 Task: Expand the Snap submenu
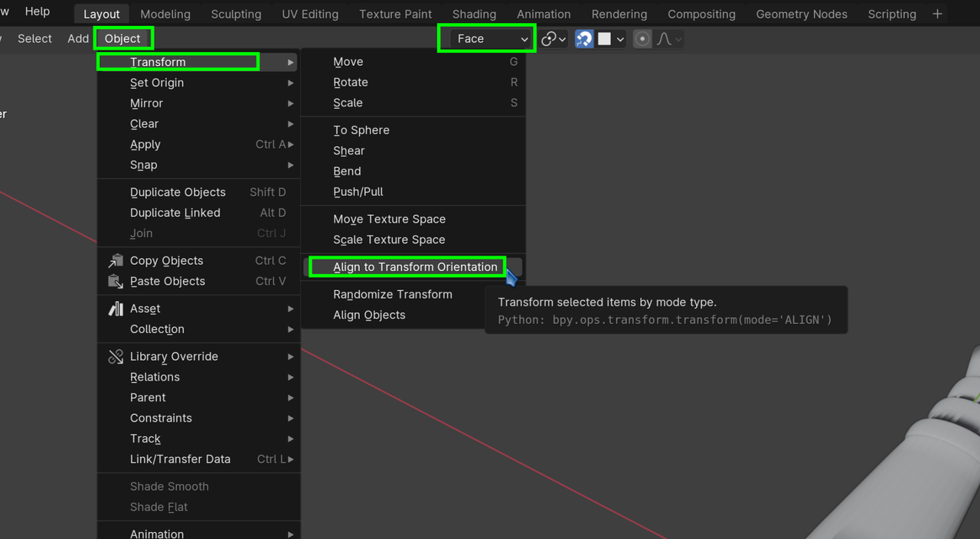point(198,165)
